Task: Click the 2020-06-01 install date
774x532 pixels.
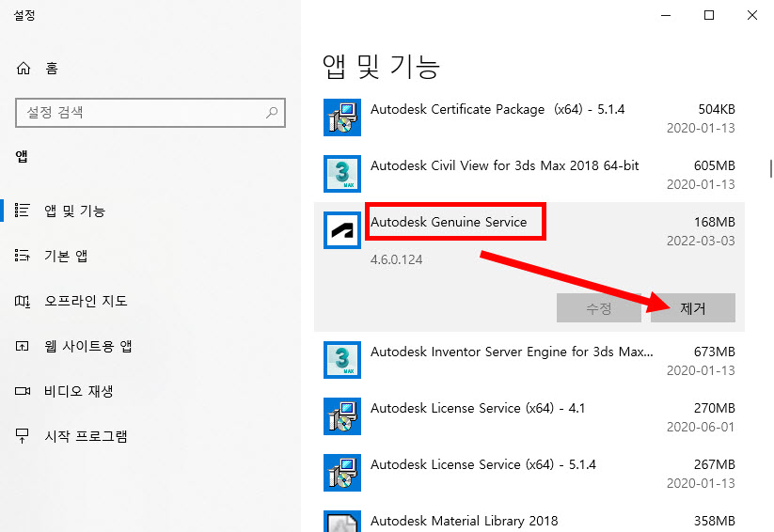Action: 701,427
